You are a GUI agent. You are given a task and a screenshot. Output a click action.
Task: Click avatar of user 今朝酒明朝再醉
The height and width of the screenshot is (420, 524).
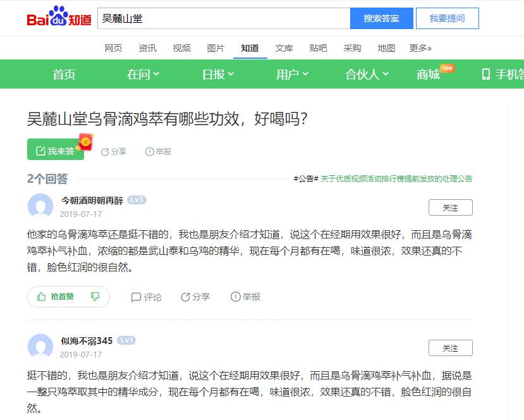tap(40, 206)
